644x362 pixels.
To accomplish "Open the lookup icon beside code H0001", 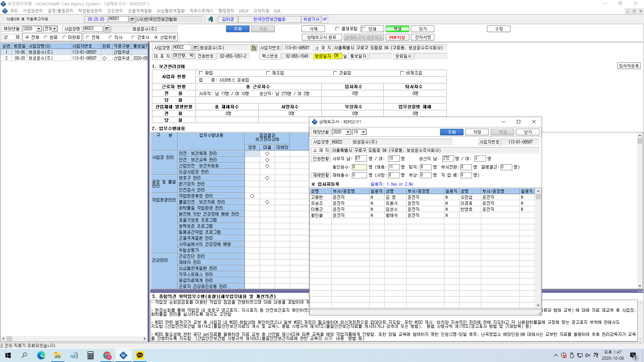I will click(132, 19).
